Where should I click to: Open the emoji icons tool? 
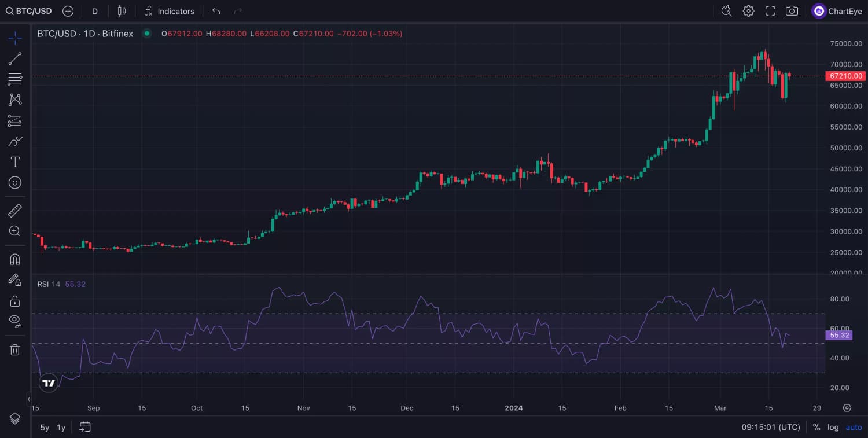(x=15, y=183)
